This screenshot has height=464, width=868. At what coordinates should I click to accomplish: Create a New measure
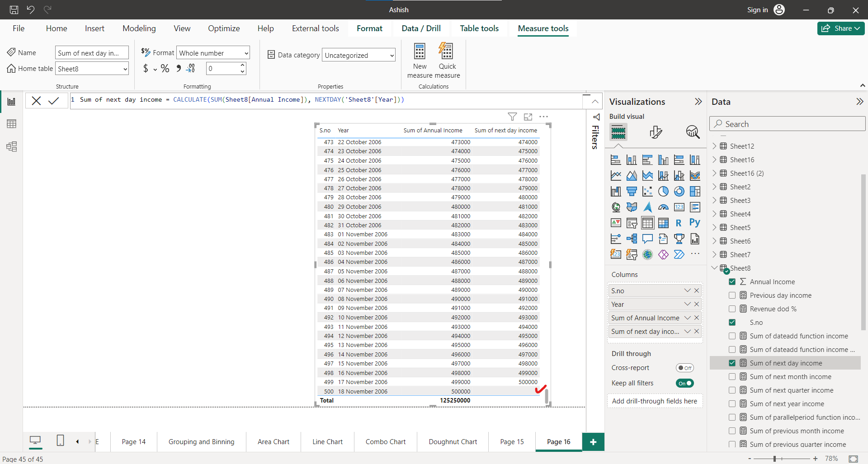[x=420, y=60]
